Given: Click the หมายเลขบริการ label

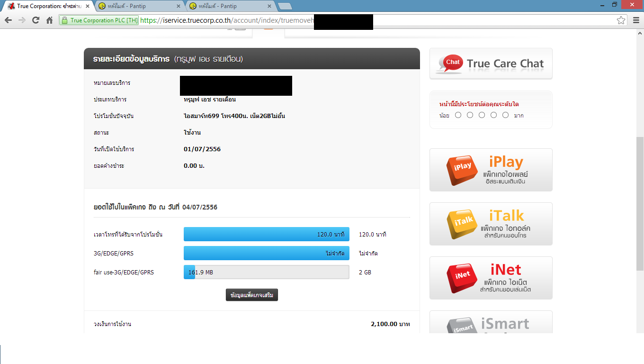Looking at the screenshot, I should (112, 83).
